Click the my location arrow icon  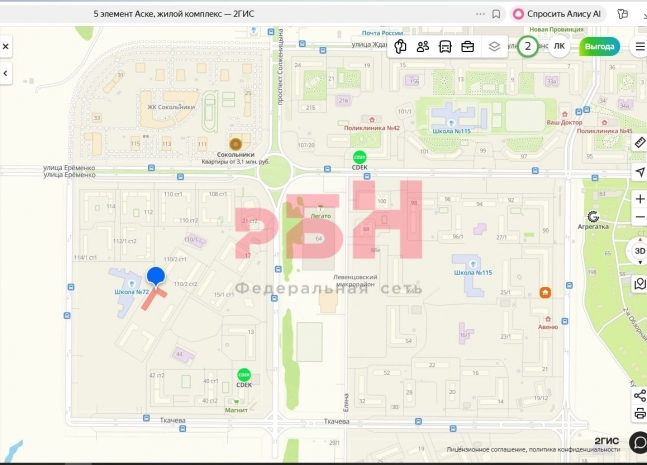pos(640,172)
